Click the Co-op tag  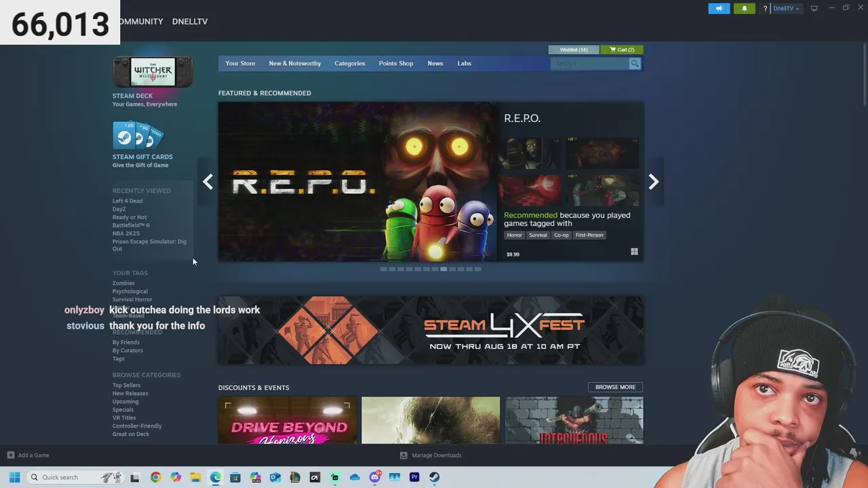(x=561, y=235)
